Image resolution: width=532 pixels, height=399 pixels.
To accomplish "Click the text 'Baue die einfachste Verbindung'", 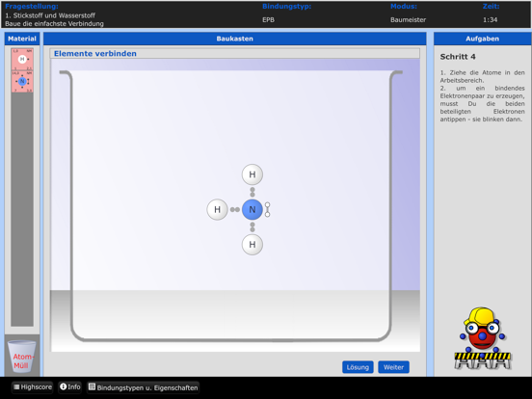I will [x=54, y=23].
